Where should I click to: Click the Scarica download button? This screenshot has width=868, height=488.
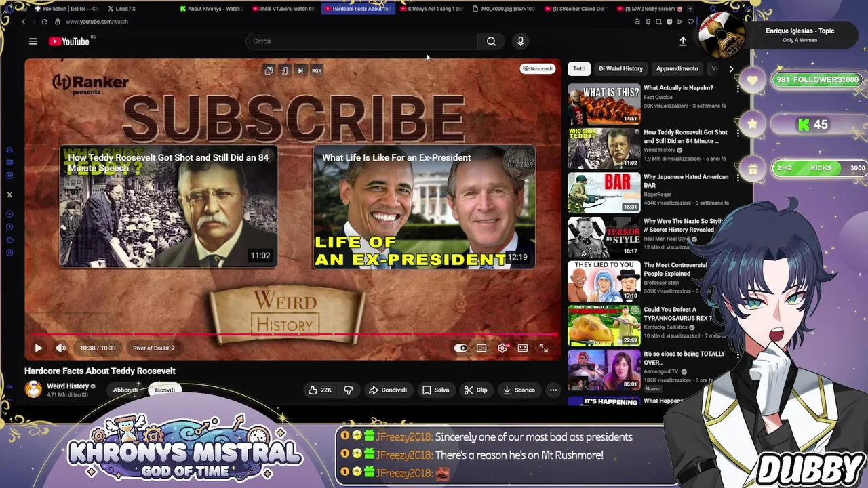pos(519,390)
